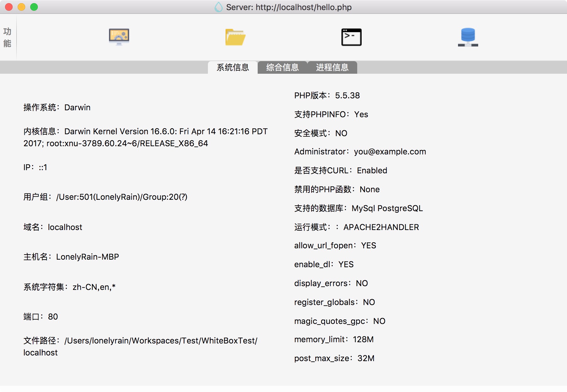Select the memory_limit: 128M line
Image resolution: width=567 pixels, height=392 pixels.
pos(334,339)
